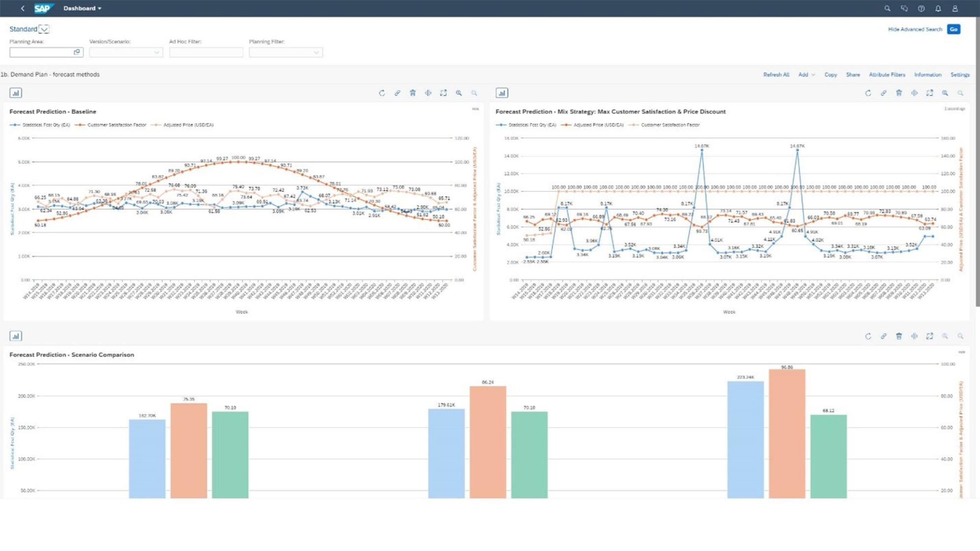Open the Dashboard title dropdown
This screenshot has width=980, height=551.
[82, 8]
